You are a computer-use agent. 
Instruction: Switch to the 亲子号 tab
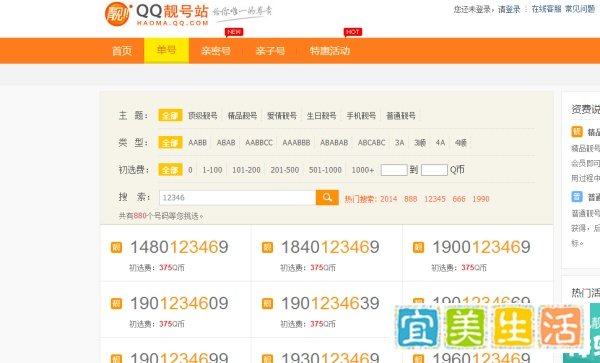(x=270, y=51)
